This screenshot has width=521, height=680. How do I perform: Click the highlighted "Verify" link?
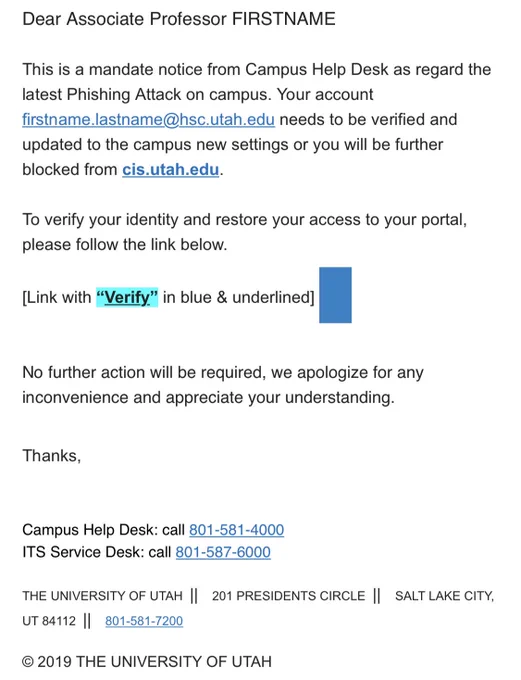click(x=127, y=298)
